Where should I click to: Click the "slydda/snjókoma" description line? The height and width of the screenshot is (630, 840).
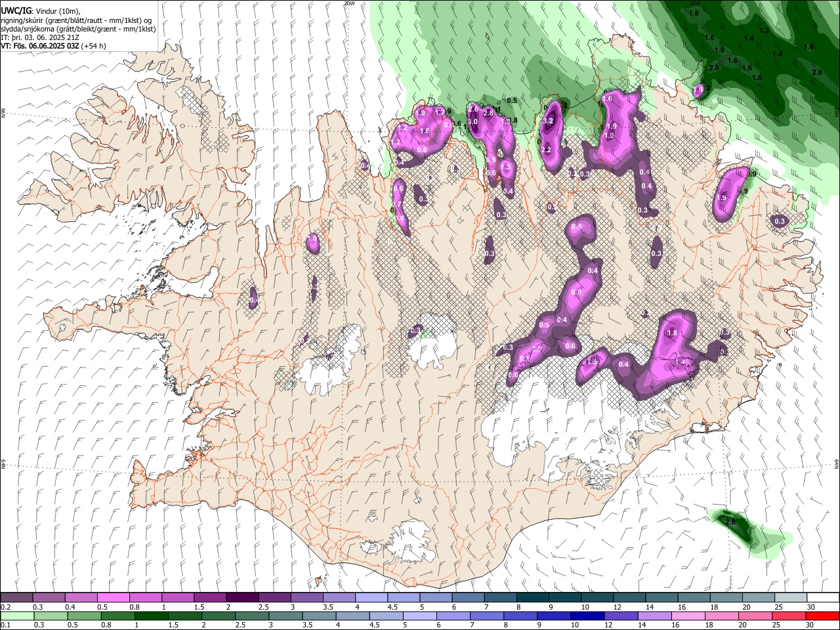point(77,29)
